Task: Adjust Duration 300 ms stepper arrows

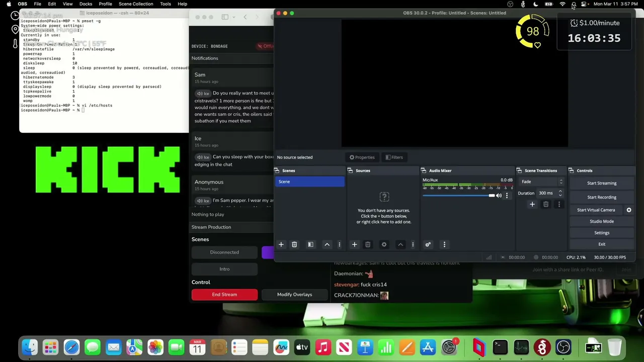Action: [560, 193]
